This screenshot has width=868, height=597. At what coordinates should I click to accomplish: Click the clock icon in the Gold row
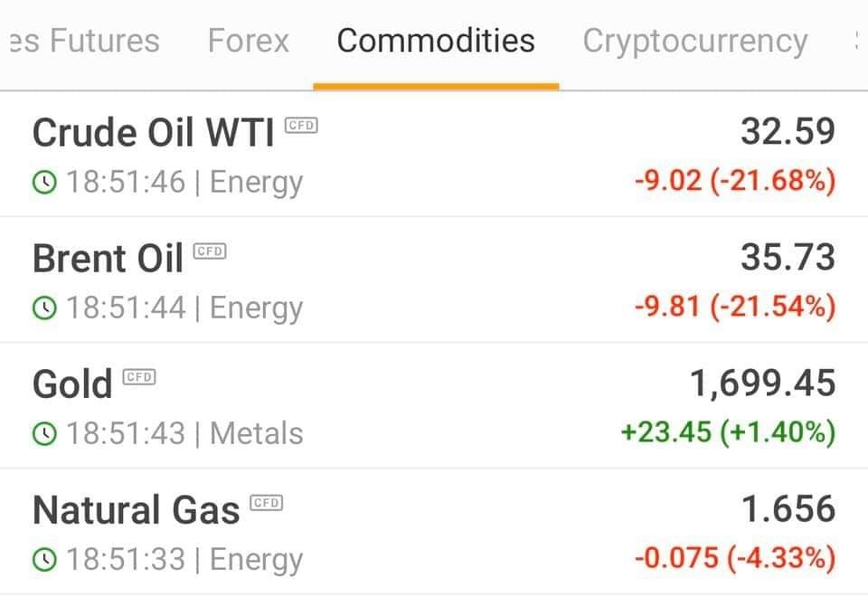(45, 433)
